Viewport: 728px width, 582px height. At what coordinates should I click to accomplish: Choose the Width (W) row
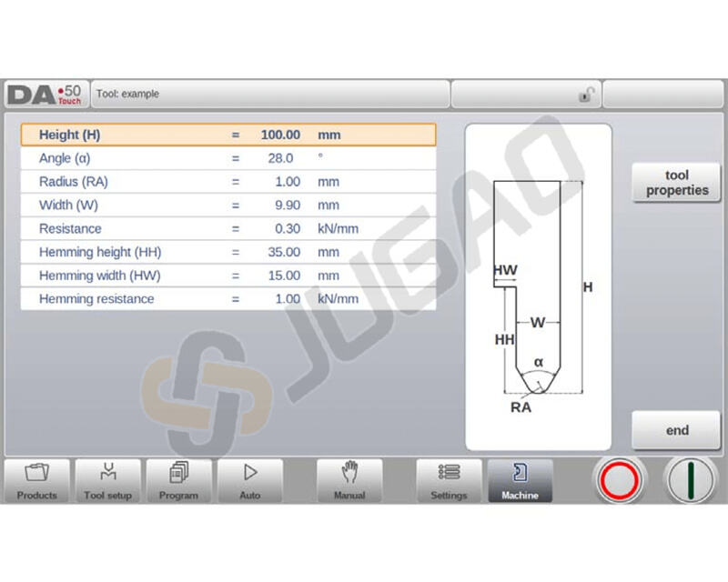point(227,206)
